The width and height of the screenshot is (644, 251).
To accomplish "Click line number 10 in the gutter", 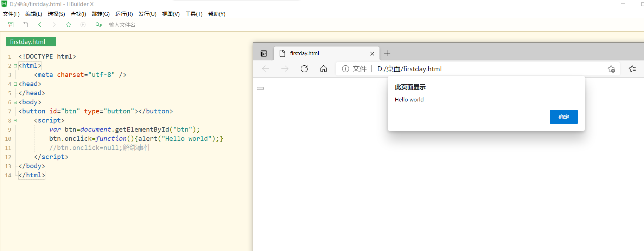I will click(x=8, y=139).
